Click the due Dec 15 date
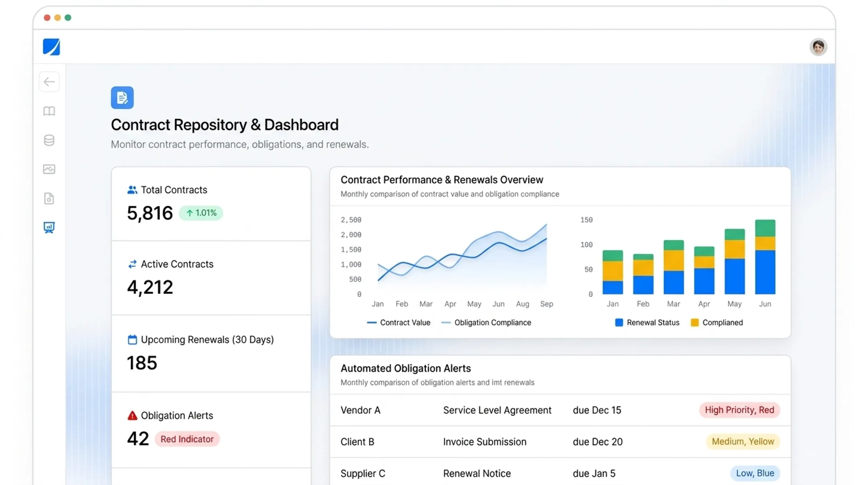 click(x=597, y=410)
